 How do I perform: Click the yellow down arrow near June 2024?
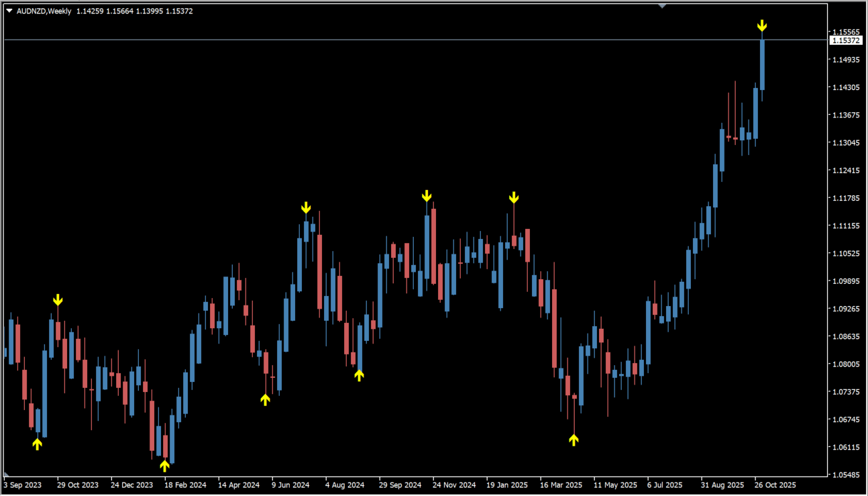pos(306,207)
